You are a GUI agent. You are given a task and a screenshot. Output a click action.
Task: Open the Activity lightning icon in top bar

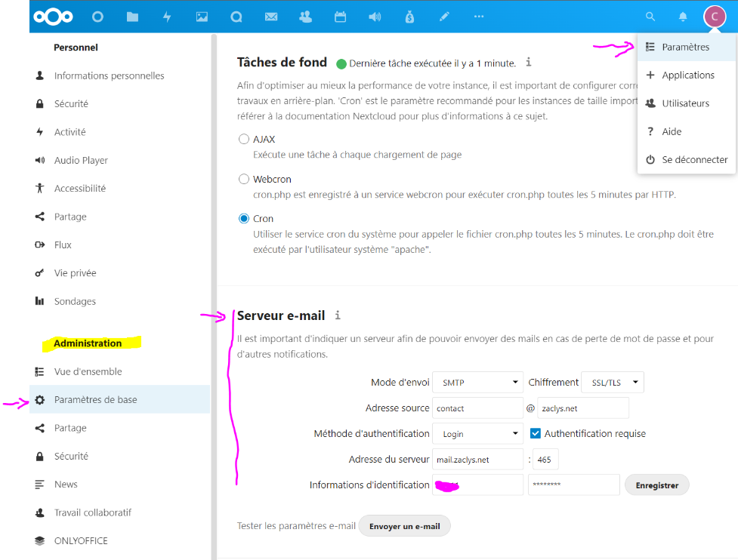(167, 17)
